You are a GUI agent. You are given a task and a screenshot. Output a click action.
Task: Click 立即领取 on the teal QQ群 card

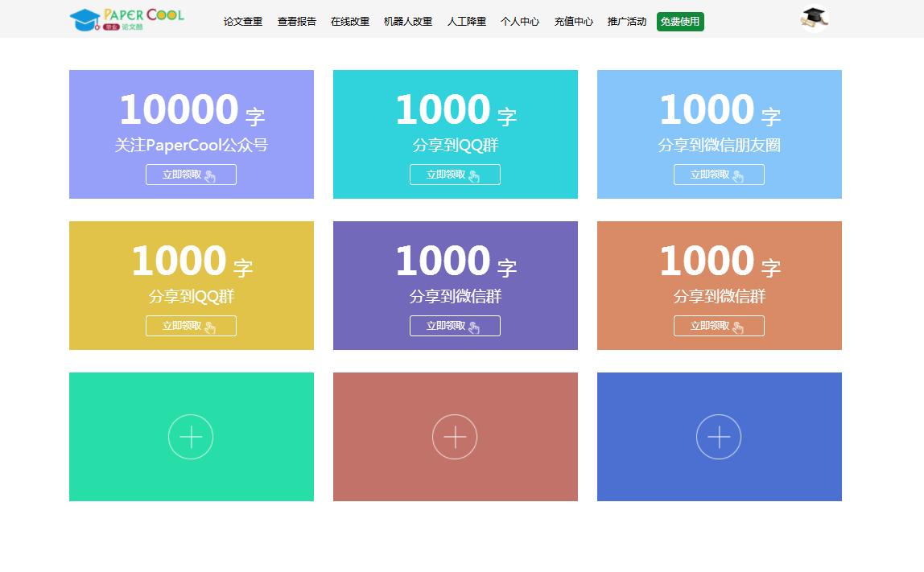tap(455, 175)
